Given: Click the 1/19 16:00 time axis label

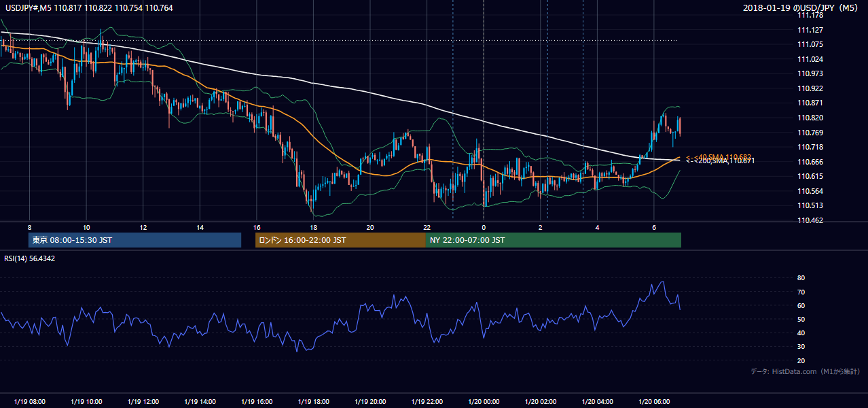Looking at the screenshot, I should coord(257,402).
